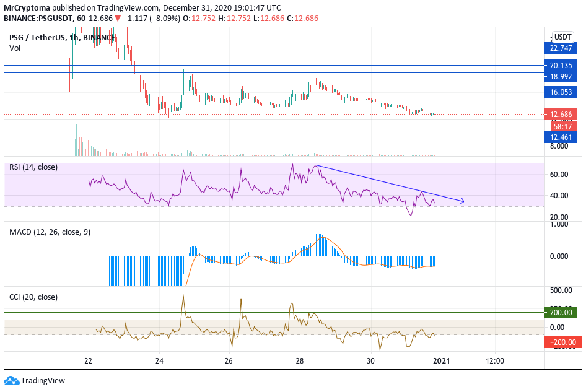Click the date 26 on time axis
Screen dimensions: 586x392
(x=229, y=360)
